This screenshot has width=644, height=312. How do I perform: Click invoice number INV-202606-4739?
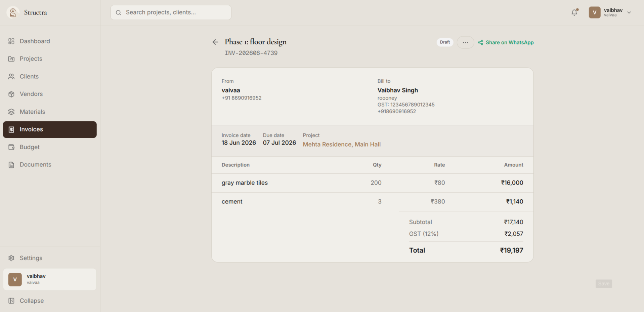251,53
